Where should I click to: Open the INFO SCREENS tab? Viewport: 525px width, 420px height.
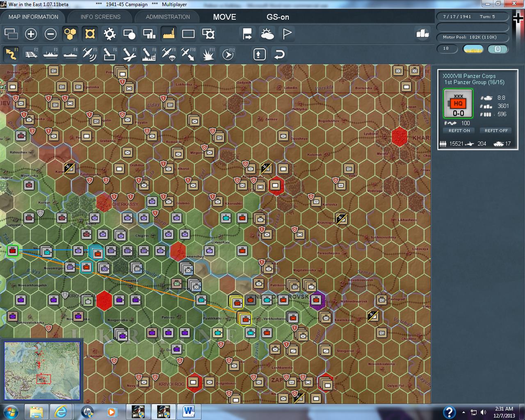pyautogui.click(x=100, y=17)
